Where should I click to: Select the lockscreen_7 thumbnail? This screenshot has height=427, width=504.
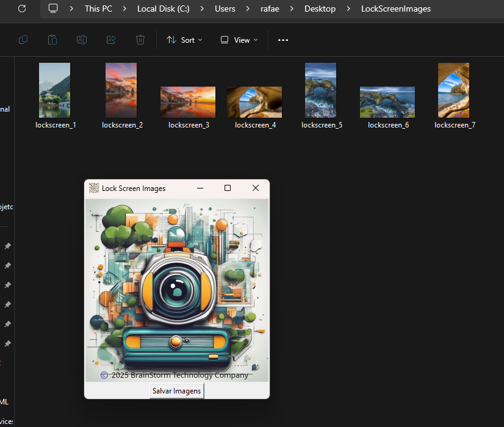tap(453, 90)
